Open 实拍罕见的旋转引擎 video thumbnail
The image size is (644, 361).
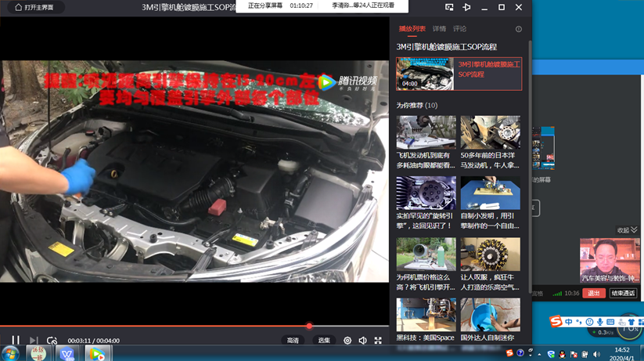426,193
